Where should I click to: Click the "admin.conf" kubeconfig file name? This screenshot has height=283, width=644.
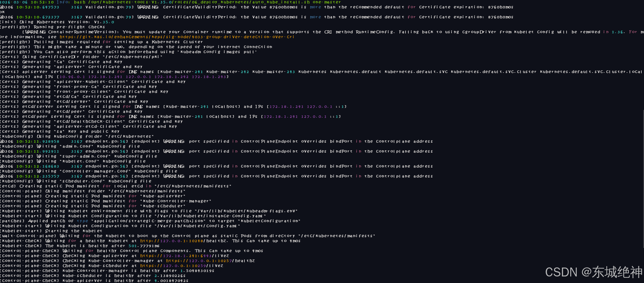[77, 146]
